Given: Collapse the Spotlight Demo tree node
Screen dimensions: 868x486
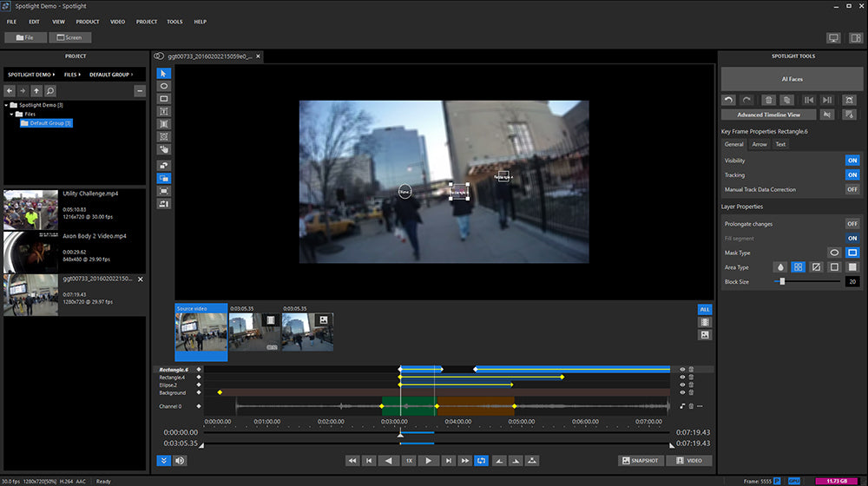Looking at the screenshot, I should point(7,105).
